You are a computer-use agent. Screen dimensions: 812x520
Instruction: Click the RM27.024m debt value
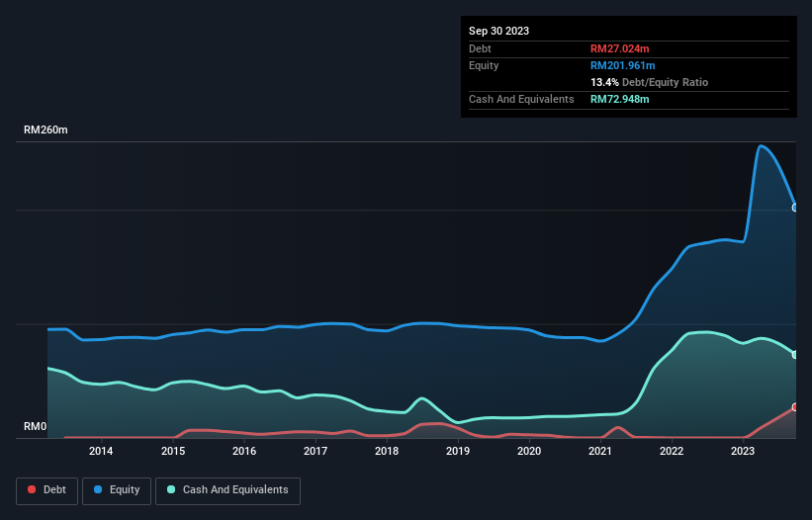[619, 48]
